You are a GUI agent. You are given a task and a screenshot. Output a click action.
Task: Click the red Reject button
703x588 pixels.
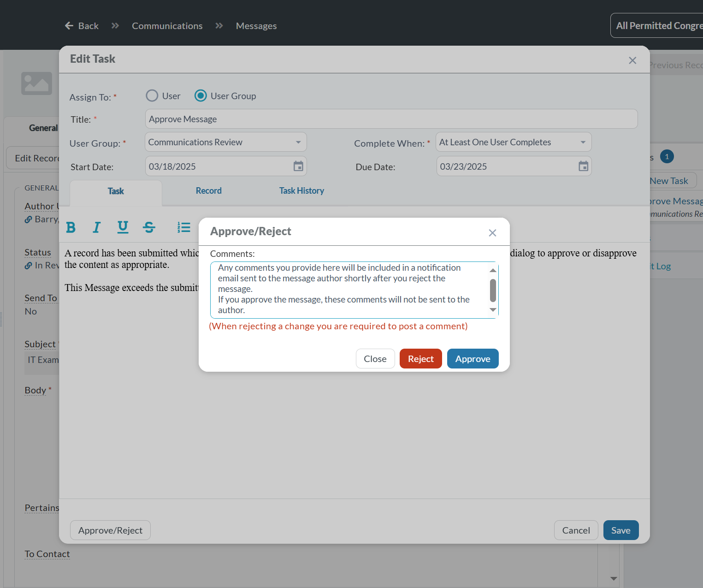point(420,359)
